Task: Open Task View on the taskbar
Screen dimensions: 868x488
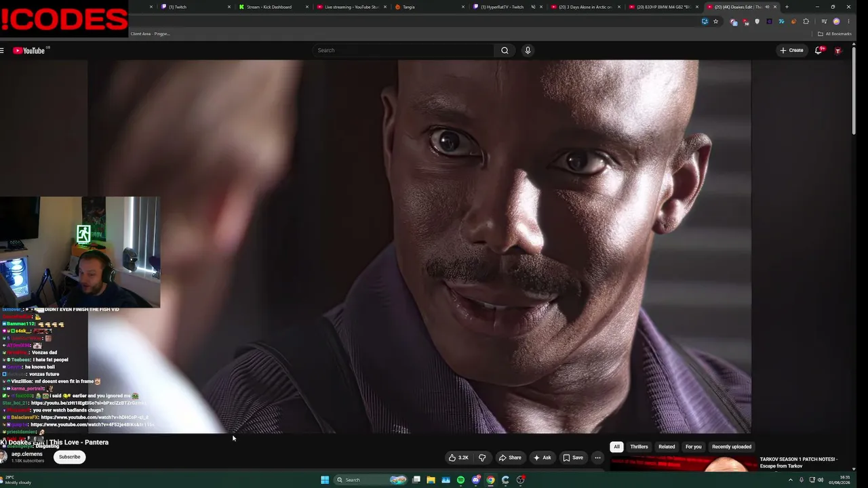Action: pos(416,480)
